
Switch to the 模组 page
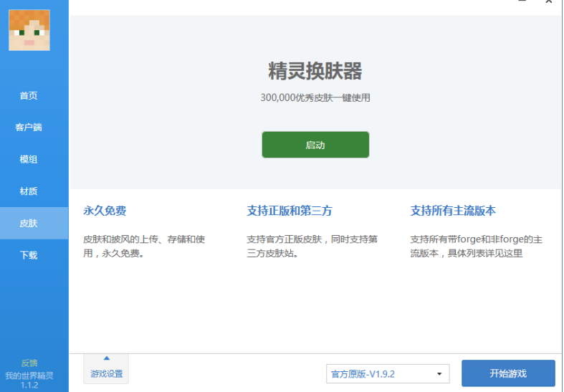click(x=29, y=159)
